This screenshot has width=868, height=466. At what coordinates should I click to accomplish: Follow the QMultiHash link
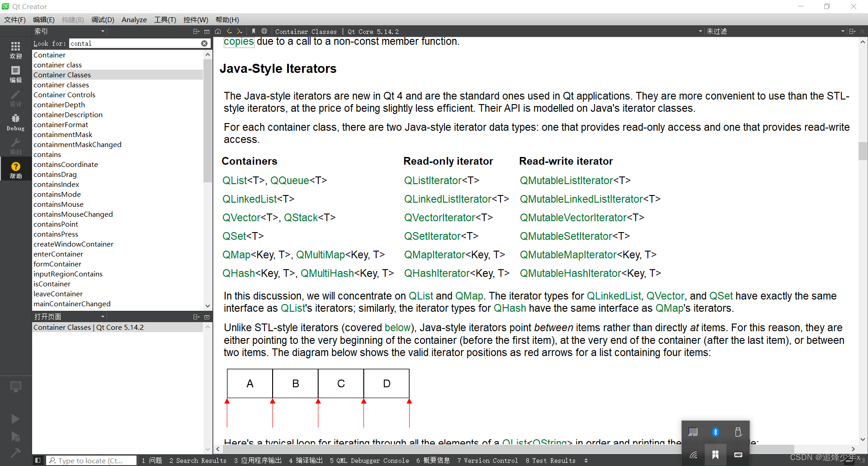pos(327,273)
